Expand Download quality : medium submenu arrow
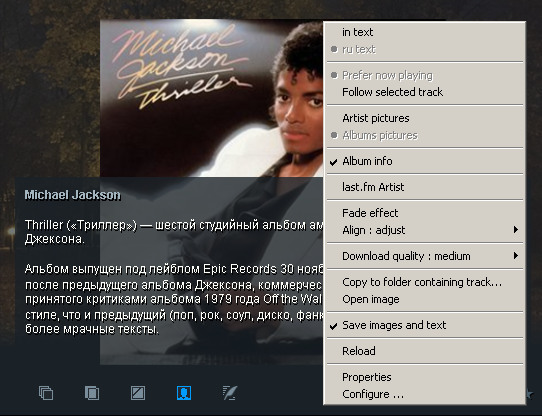 click(516, 256)
